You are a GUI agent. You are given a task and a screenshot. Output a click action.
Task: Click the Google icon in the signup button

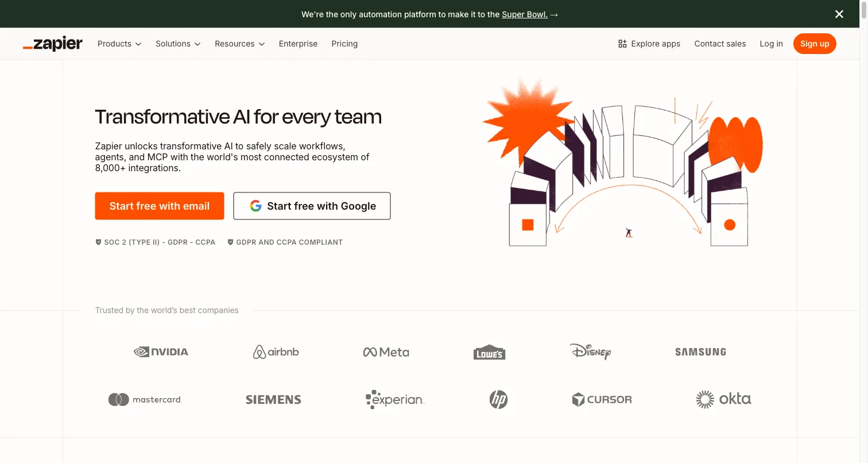(255, 206)
